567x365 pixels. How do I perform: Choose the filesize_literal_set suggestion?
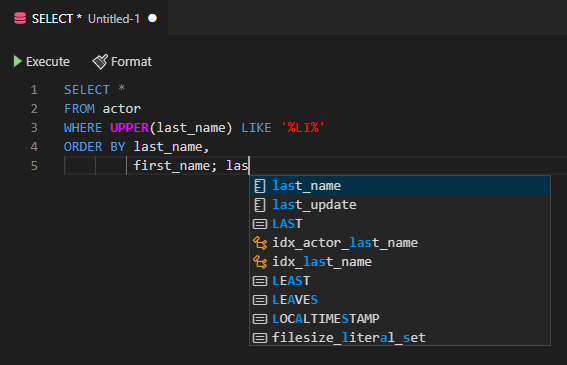(400, 338)
